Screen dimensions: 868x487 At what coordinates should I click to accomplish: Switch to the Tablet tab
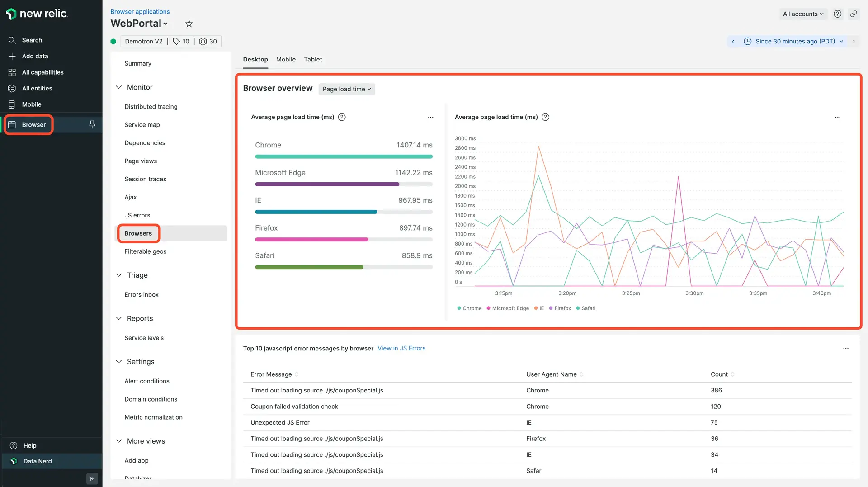[x=313, y=60]
